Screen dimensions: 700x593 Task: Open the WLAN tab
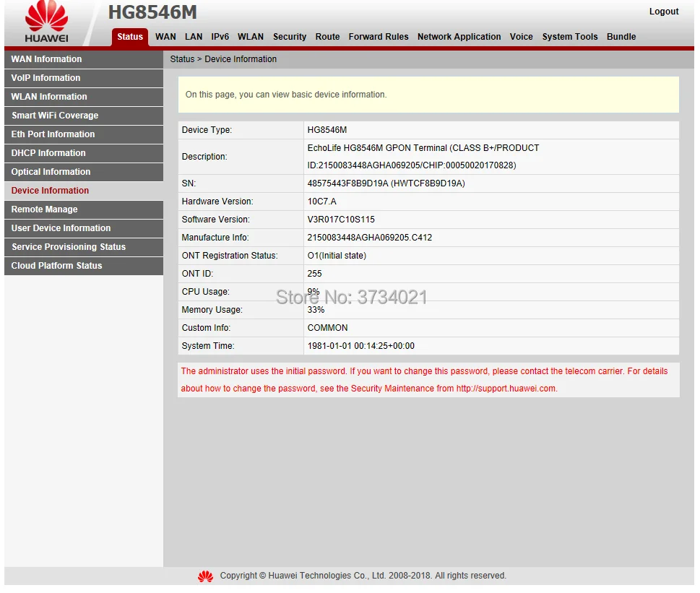tap(251, 37)
